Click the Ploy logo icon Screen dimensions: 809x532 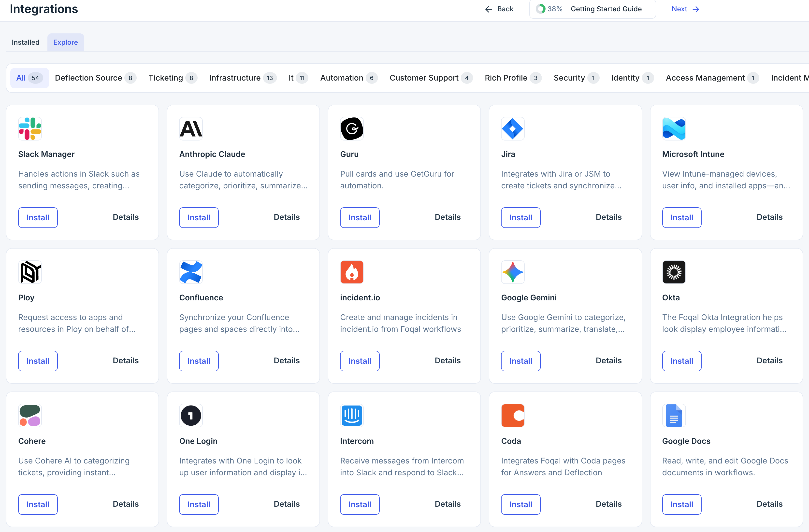pos(30,272)
